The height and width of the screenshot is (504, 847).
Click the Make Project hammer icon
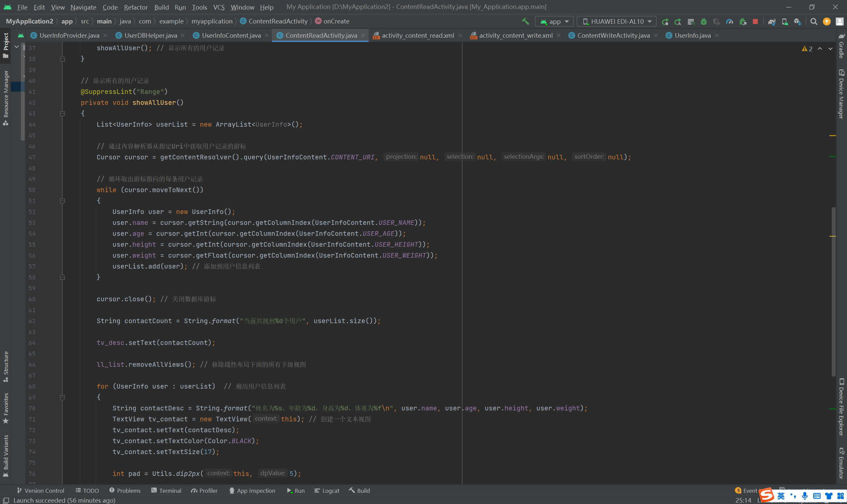(x=525, y=21)
